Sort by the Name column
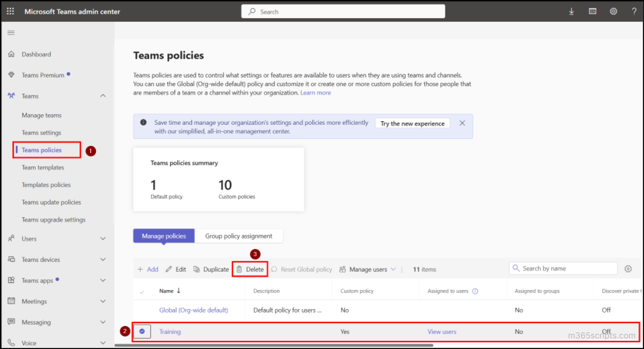The image size is (644, 349). click(170, 291)
